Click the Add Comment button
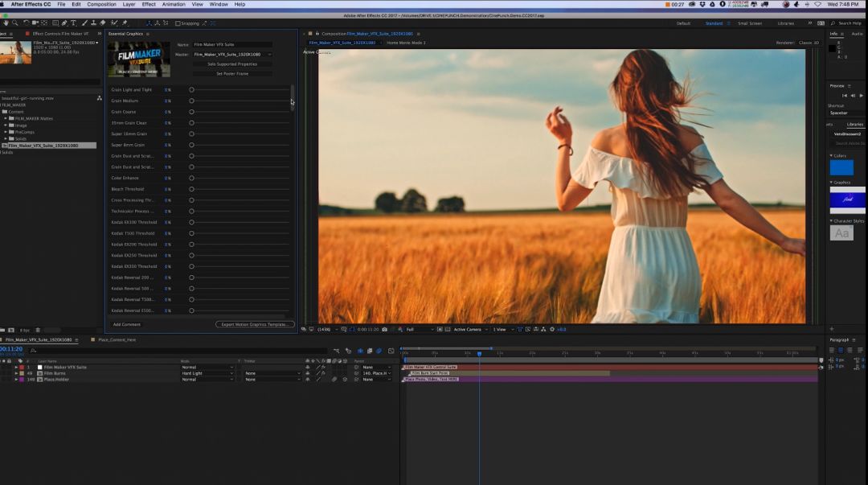The height and width of the screenshot is (485, 868). coord(127,324)
